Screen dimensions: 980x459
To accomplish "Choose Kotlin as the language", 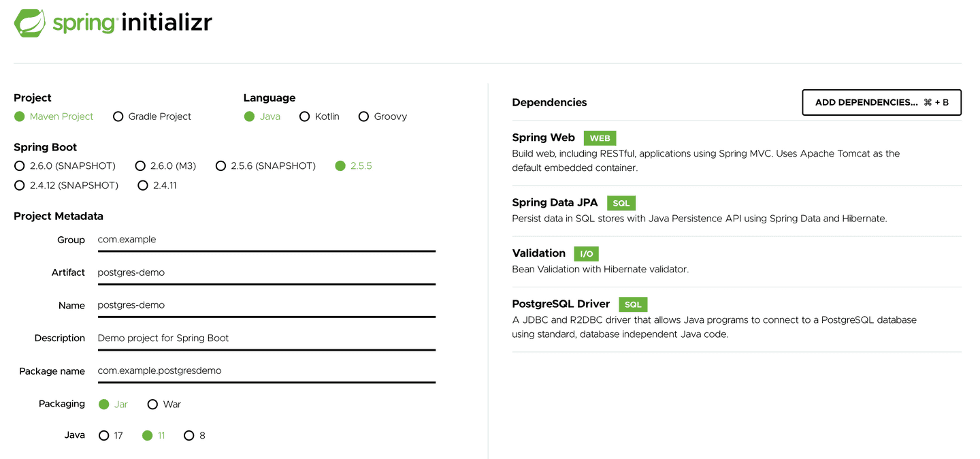I will click(x=304, y=116).
